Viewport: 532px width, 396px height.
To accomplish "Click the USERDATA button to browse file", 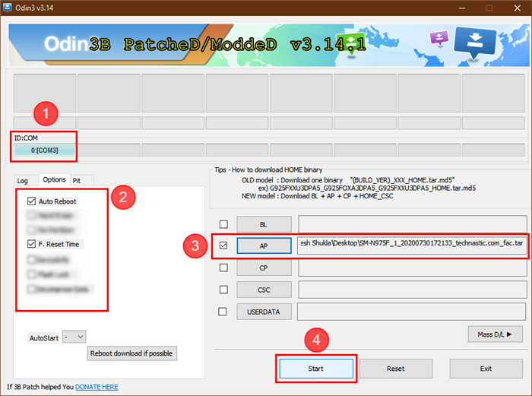I will (x=264, y=312).
